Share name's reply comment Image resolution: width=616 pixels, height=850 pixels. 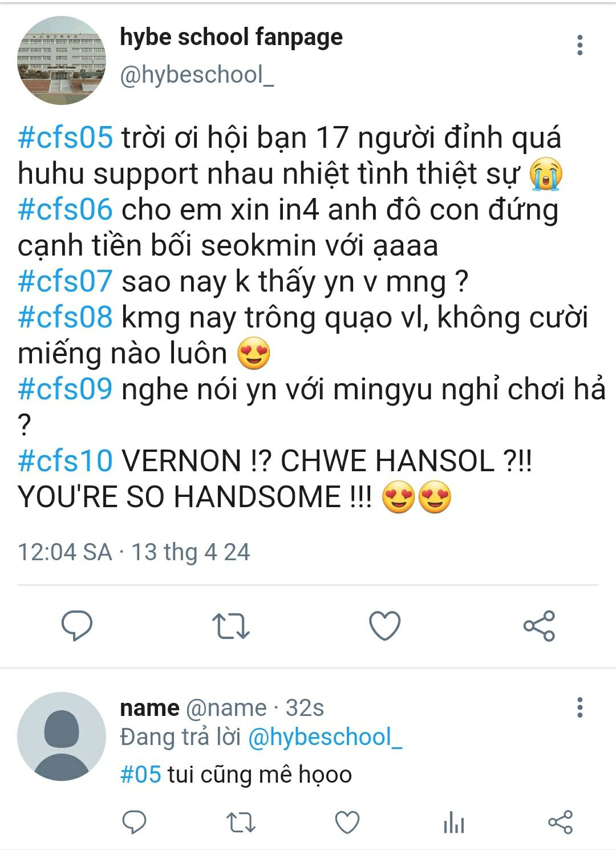[560, 823]
